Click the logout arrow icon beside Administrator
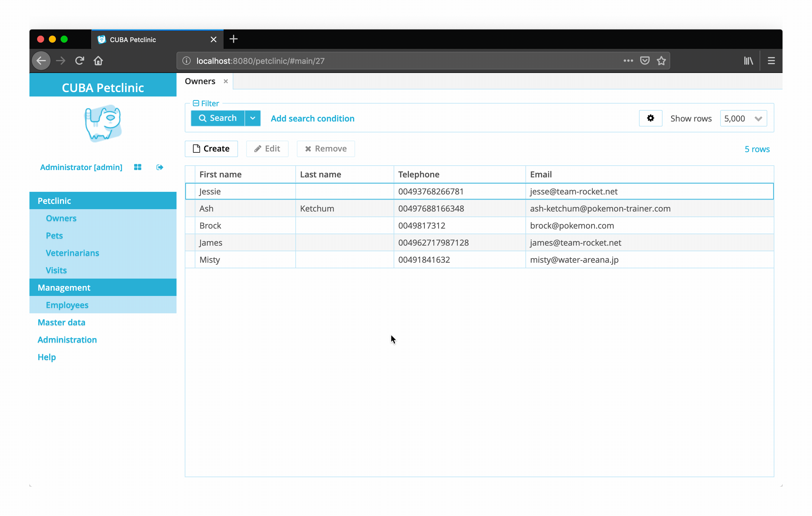The height and width of the screenshot is (516, 812). [160, 167]
